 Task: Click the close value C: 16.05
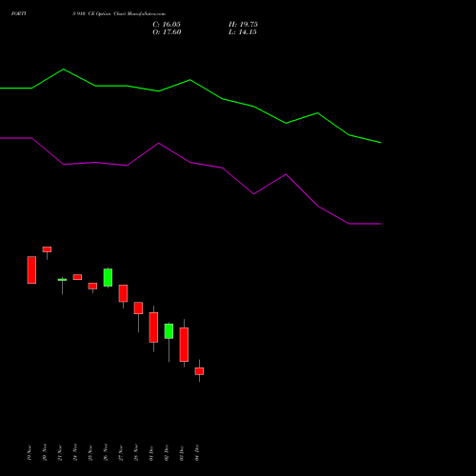point(167,25)
